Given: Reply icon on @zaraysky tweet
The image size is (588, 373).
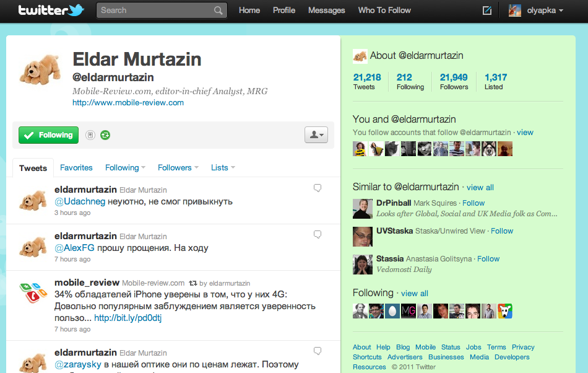Looking at the screenshot, I should tap(318, 351).
